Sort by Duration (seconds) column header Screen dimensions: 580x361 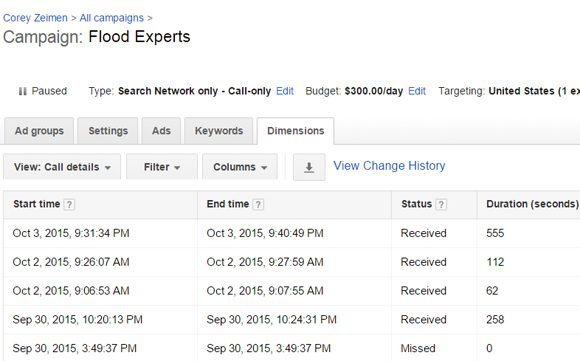(532, 204)
